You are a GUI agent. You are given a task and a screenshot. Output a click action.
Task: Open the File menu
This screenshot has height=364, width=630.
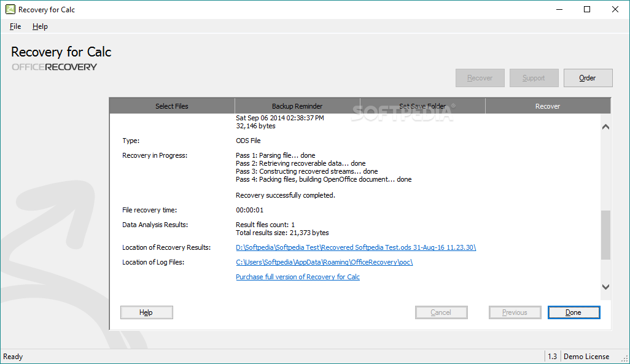pyautogui.click(x=15, y=26)
